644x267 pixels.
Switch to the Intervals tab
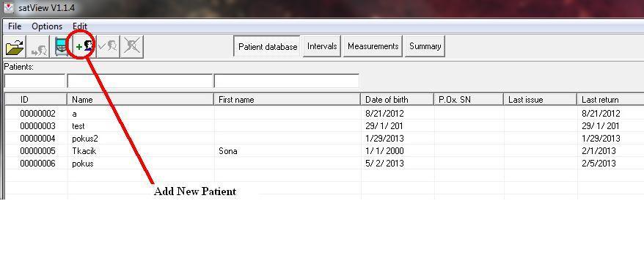tap(322, 46)
